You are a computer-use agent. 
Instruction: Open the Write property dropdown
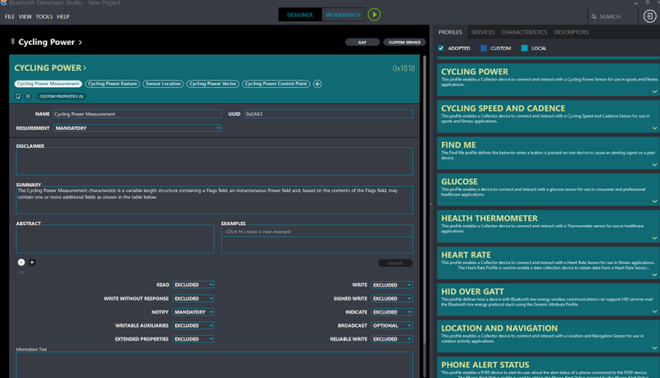coord(391,285)
